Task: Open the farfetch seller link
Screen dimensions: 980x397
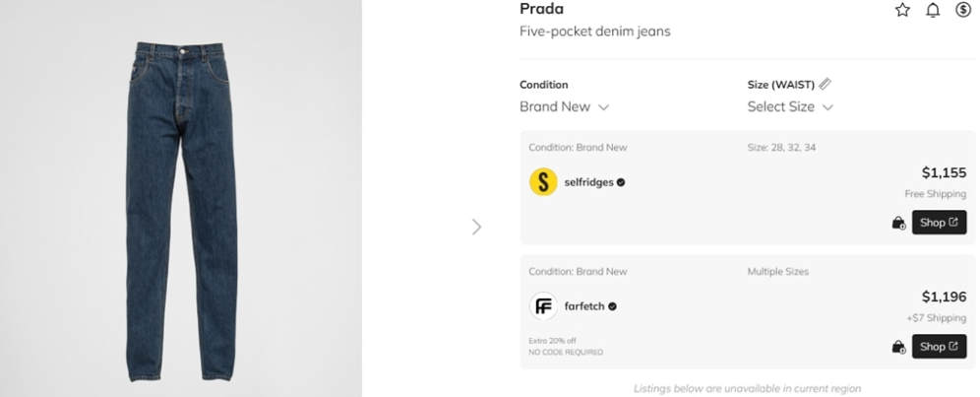Action: 585,306
